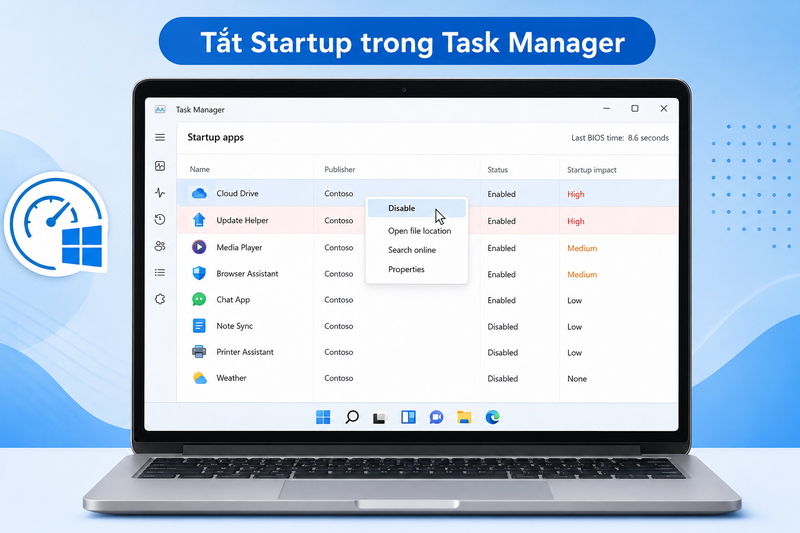Click the Note Sync document icon

pos(199,325)
